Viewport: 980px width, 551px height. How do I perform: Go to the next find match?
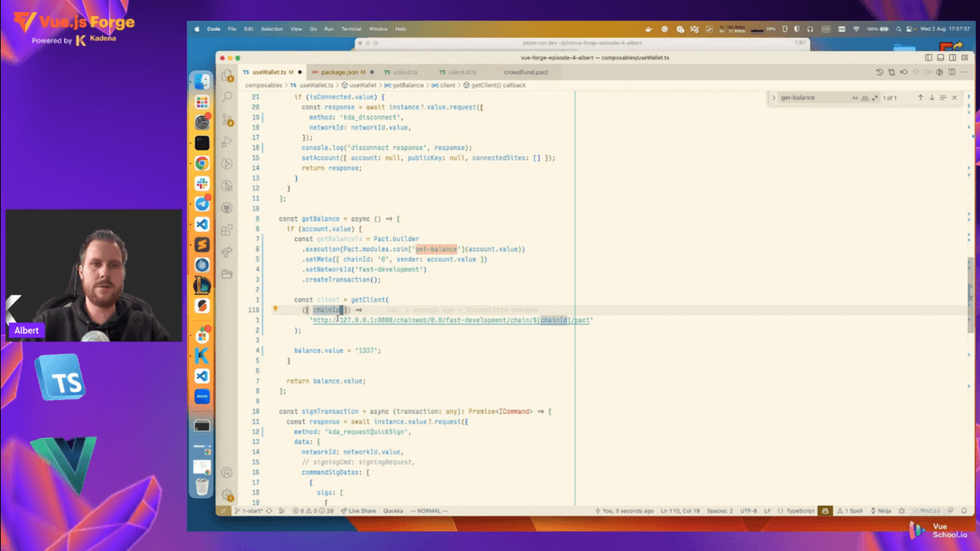[932, 98]
